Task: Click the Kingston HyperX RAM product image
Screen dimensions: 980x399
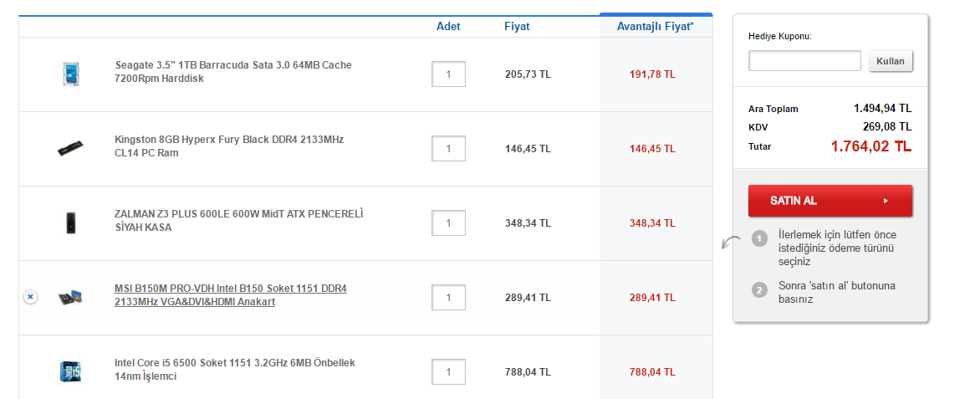Action: [70, 149]
